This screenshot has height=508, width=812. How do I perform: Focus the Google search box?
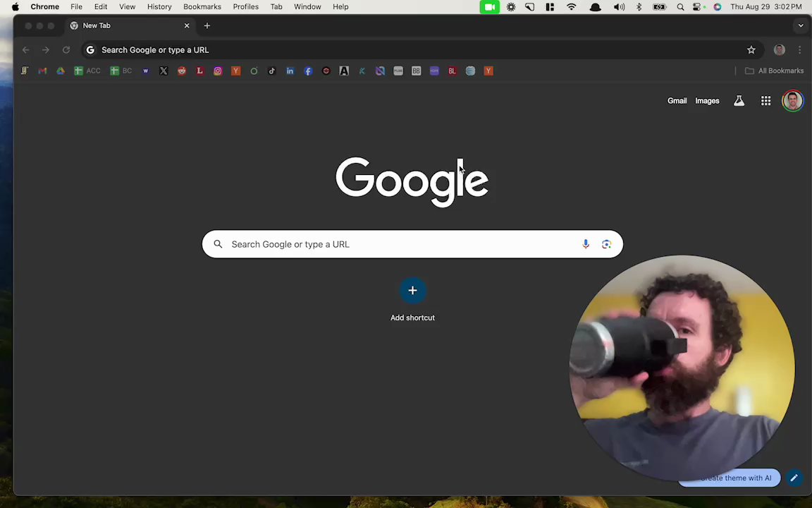[413, 244]
